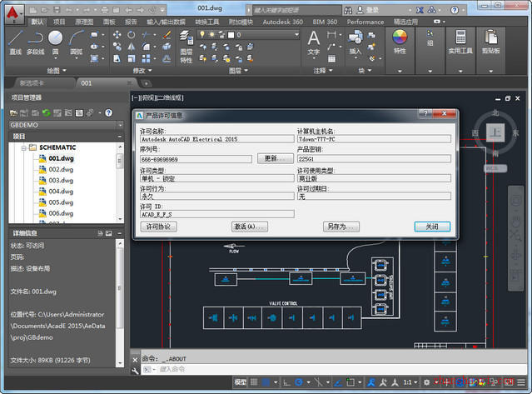This screenshot has height=394, width=532.
Task: Click the help search input in title bar
Action: click(x=297, y=10)
